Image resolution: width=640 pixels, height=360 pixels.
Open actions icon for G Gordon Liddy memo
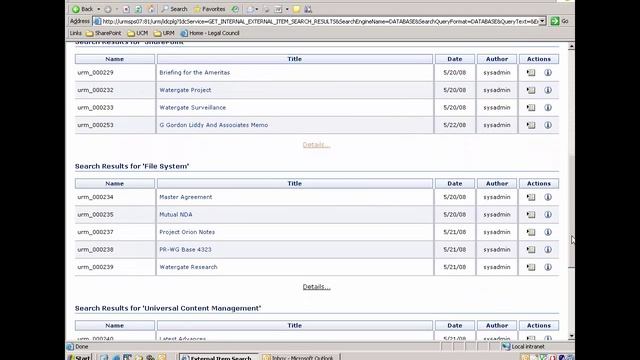(x=531, y=125)
